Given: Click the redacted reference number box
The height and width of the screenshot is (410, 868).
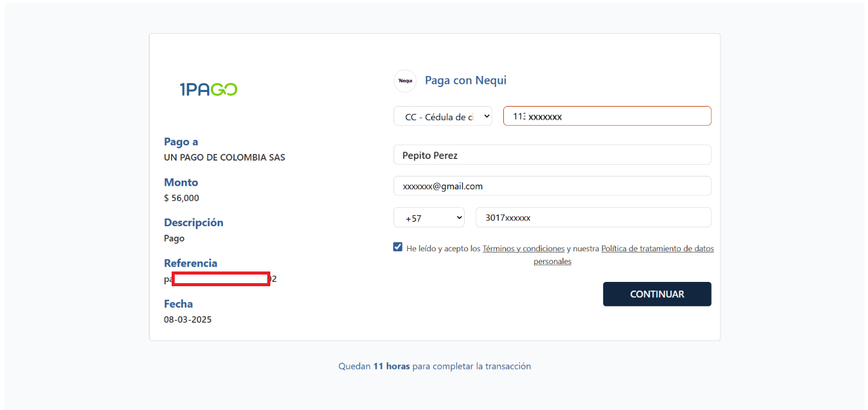Looking at the screenshot, I should pyautogui.click(x=221, y=279).
